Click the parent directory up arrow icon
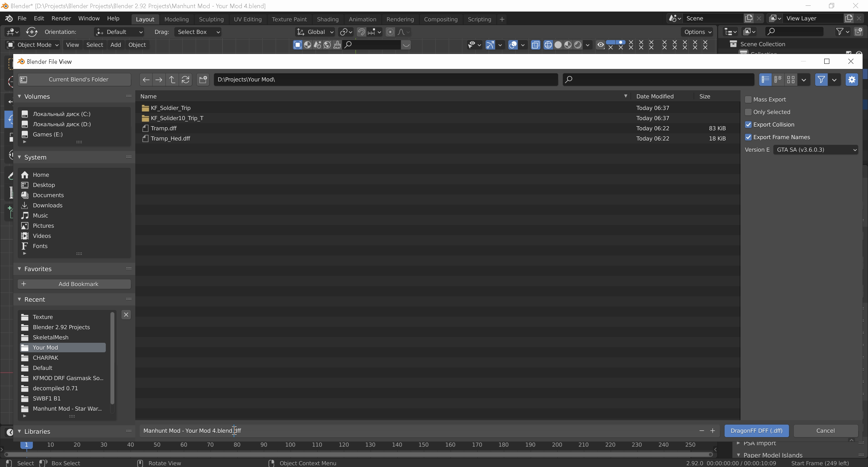The image size is (868, 467). [x=172, y=79]
